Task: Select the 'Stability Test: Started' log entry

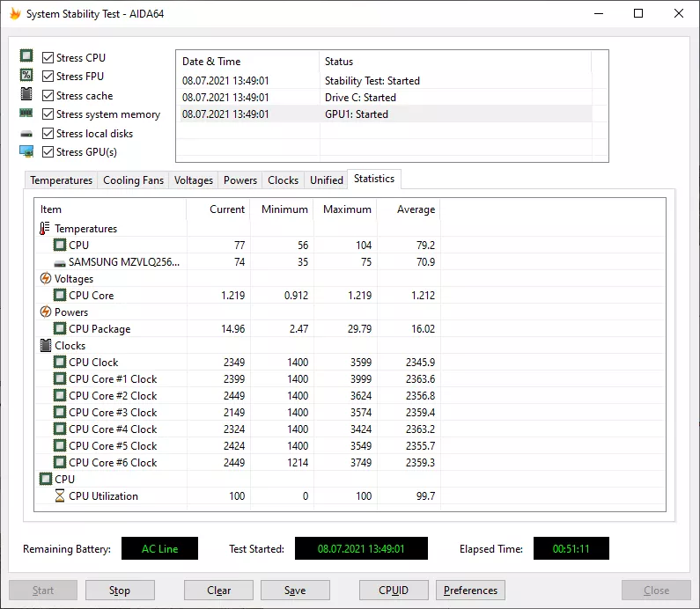Action: [x=384, y=81]
